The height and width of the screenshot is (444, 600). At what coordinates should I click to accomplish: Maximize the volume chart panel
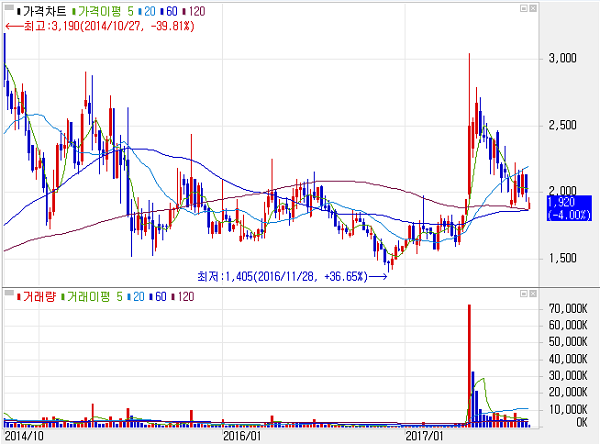pos(524,294)
